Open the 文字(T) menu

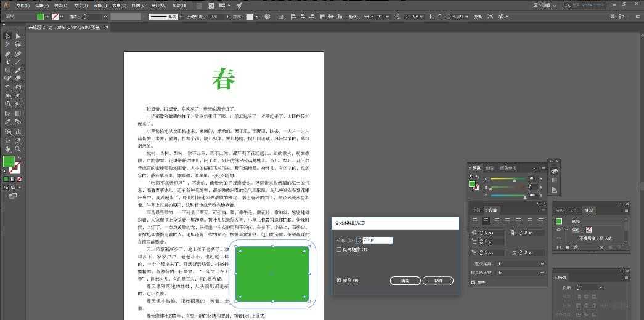pos(81,6)
